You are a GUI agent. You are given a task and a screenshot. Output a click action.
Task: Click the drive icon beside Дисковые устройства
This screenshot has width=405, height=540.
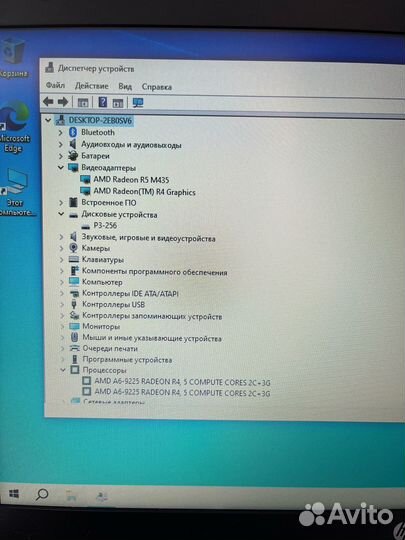pyautogui.click(x=73, y=215)
